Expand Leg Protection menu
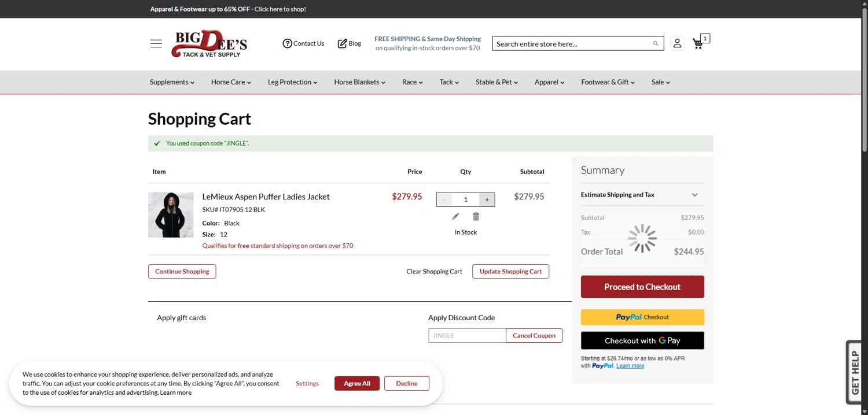Viewport: 868px width, 415px height. [x=292, y=82]
